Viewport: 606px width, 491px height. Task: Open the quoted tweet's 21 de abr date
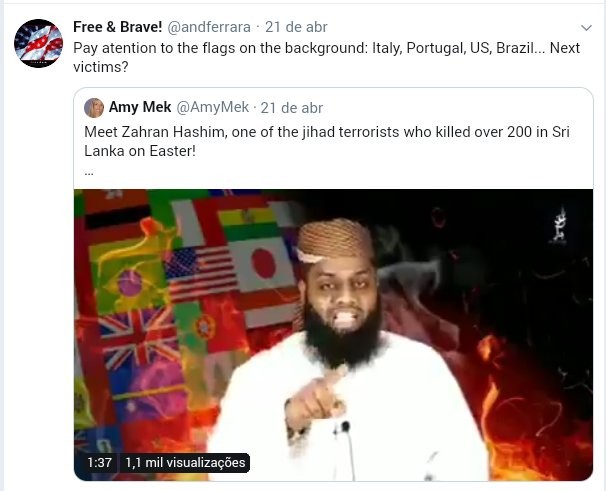[292, 108]
